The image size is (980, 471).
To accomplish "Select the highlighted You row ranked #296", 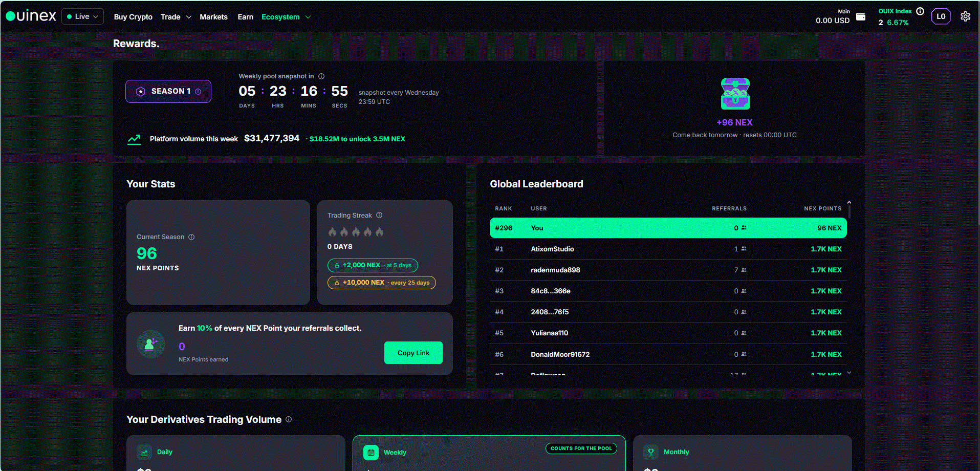I will pyautogui.click(x=668, y=228).
